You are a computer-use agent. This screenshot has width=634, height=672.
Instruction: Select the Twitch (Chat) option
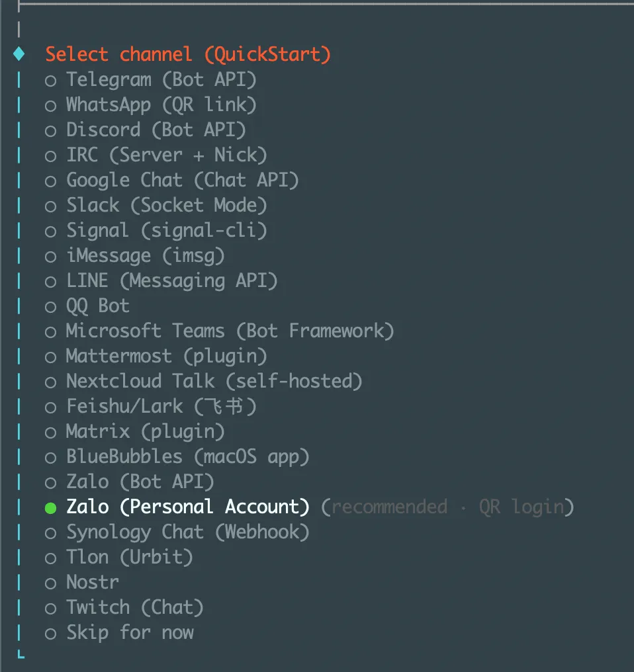[51, 609]
